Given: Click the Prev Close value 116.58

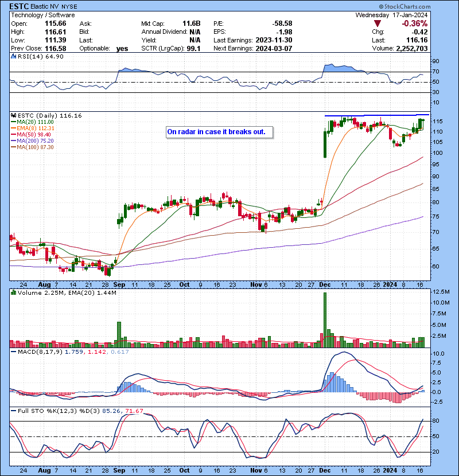Looking at the screenshot, I should 56,48.
